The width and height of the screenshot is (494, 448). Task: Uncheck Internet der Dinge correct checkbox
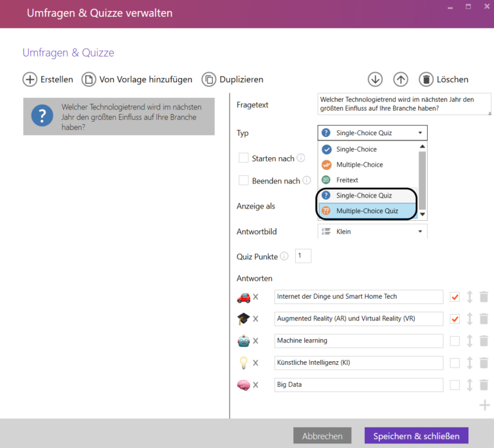click(455, 297)
